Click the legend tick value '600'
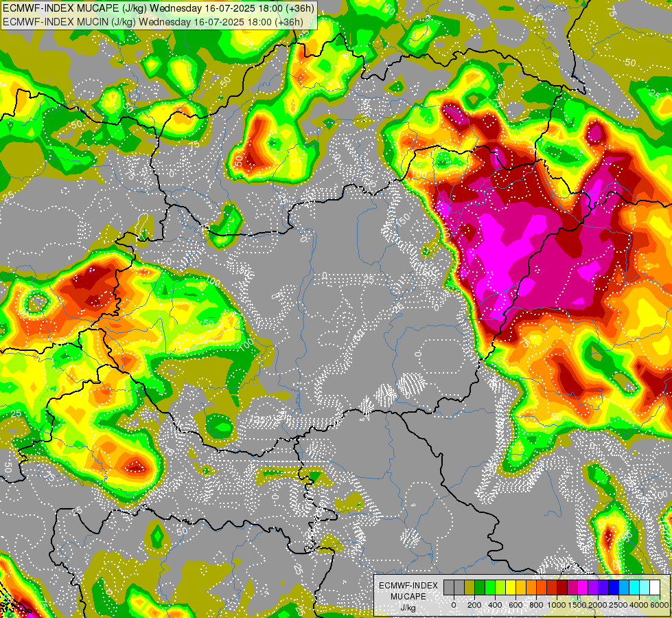The width and height of the screenshot is (672, 618). [x=515, y=605]
